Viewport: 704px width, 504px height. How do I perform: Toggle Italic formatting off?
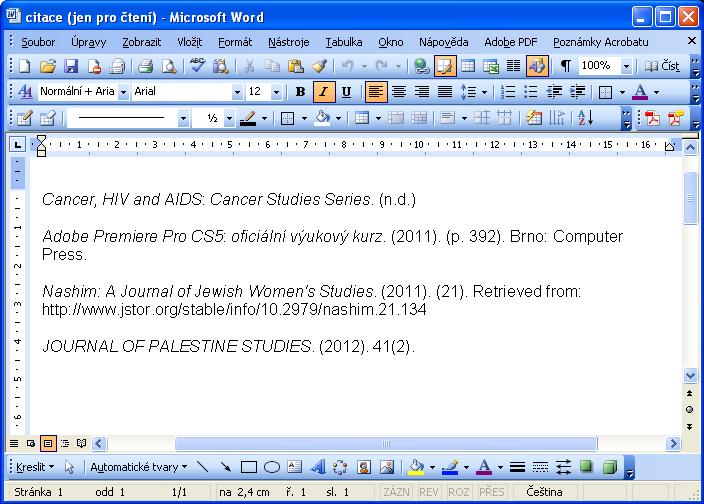323,92
